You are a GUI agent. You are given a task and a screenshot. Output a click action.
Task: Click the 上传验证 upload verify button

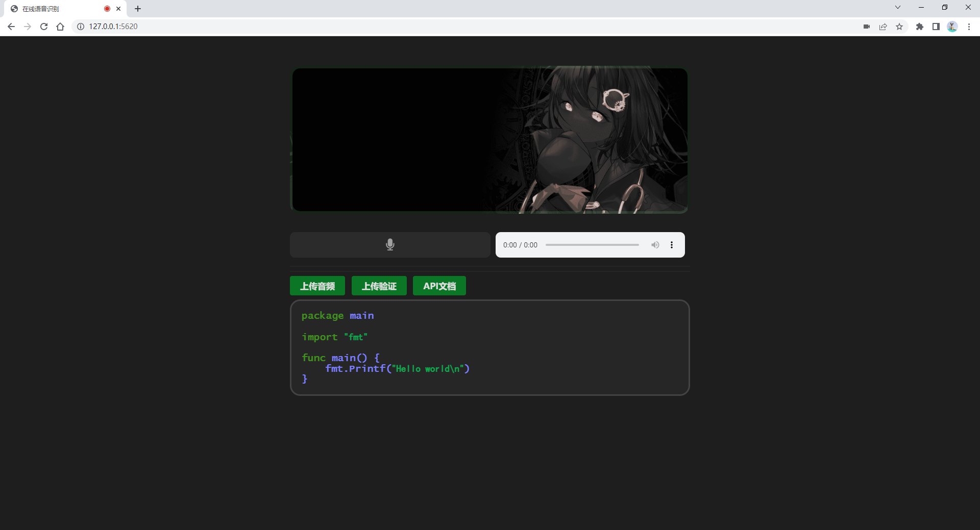click(x=379, y=286)
